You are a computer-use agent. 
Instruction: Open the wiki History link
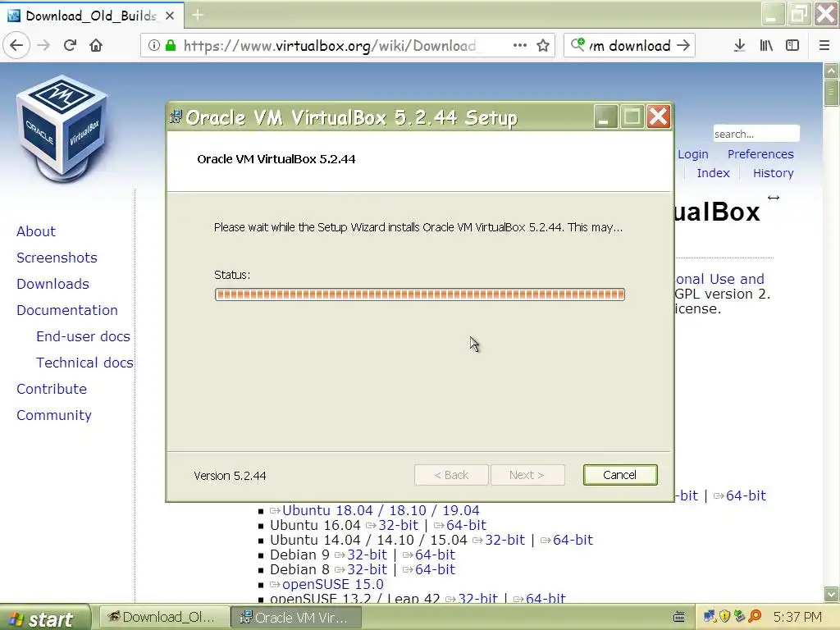[773, 173]
